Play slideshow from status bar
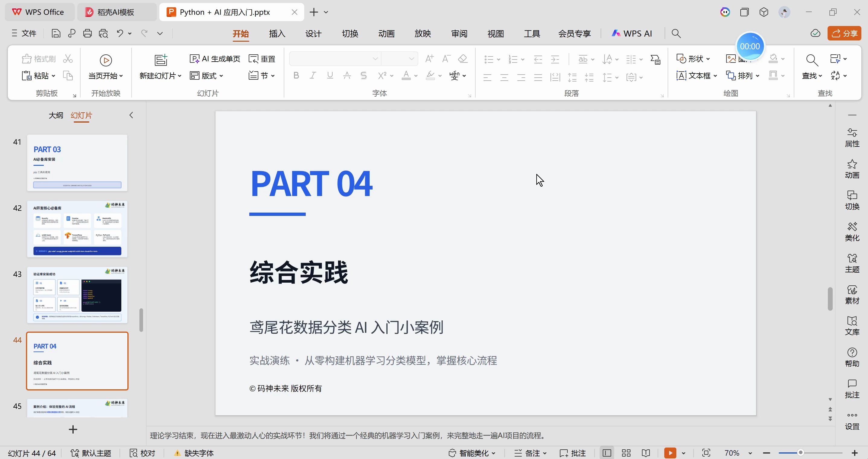The height and width of the screenshot is (459, 868). pos(670,453)
